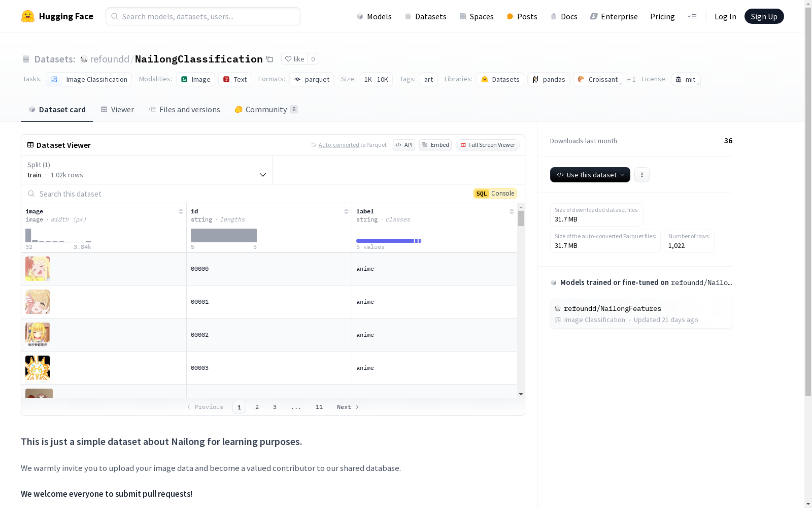Select the art tag

[x=428, y=79]
